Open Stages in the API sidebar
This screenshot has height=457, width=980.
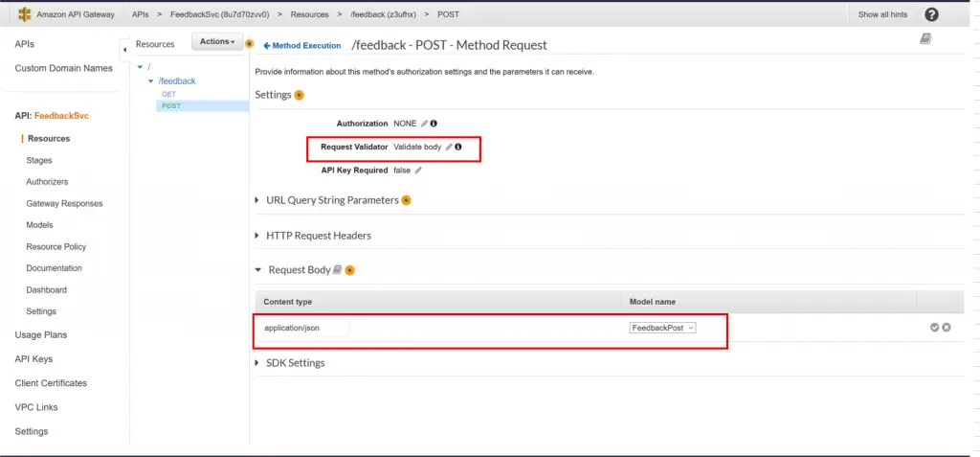[39, 160]
